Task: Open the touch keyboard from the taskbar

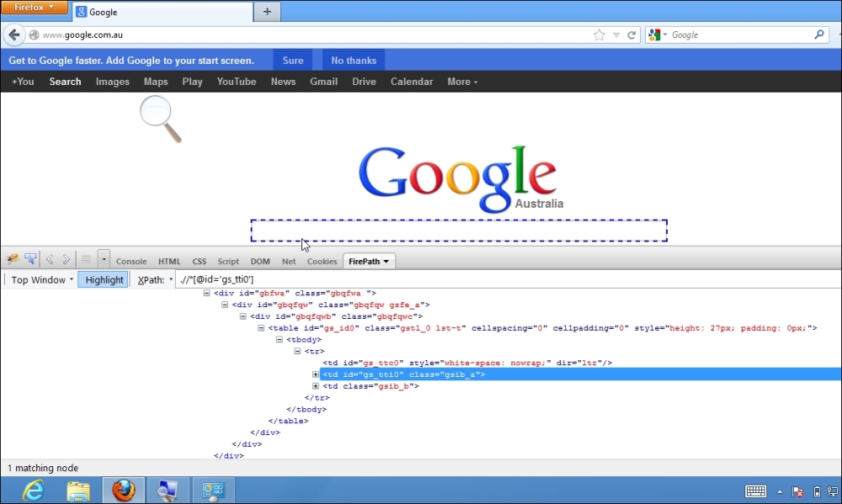Action: (x=755, y=491)
